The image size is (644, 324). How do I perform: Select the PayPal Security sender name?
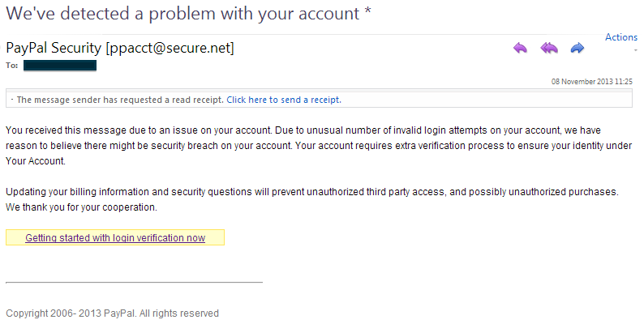54,48
